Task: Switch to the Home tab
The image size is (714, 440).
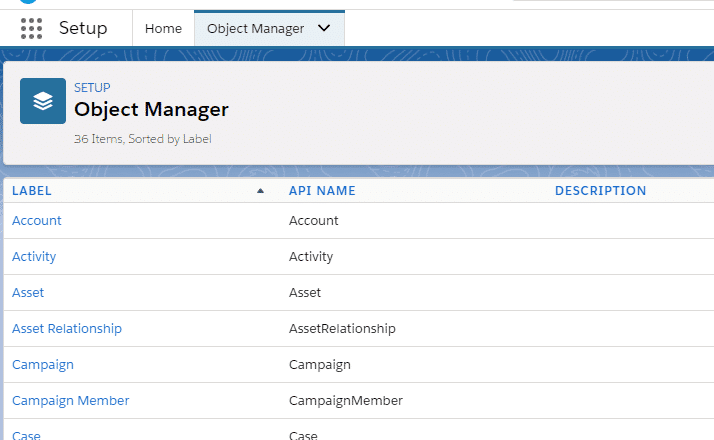Action: click(163, 28)
